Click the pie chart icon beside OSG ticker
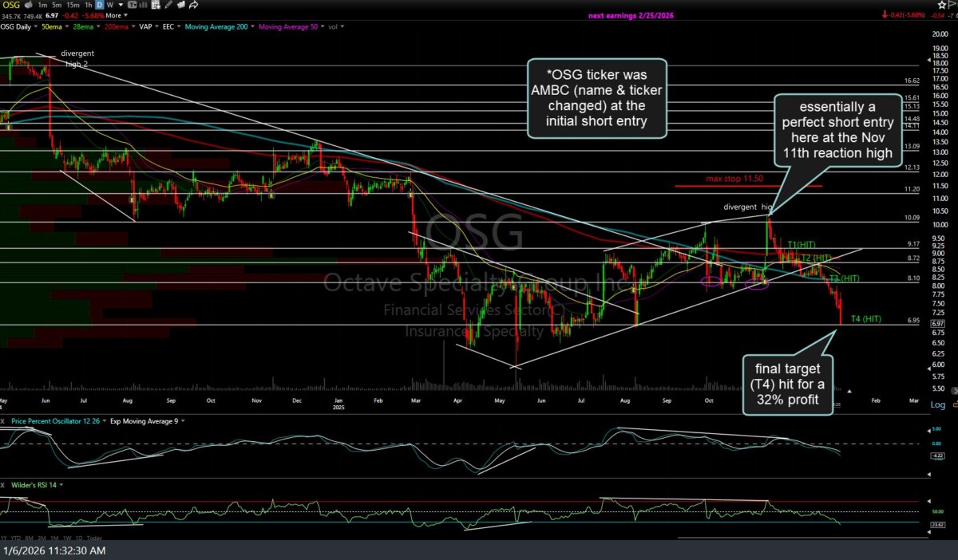 click(29, 5)
